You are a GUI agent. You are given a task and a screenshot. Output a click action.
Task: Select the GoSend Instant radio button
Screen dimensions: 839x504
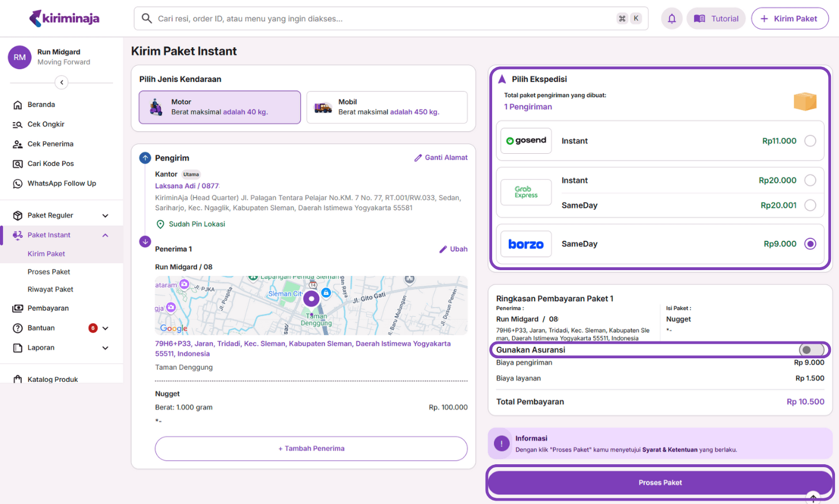(810, 141)
